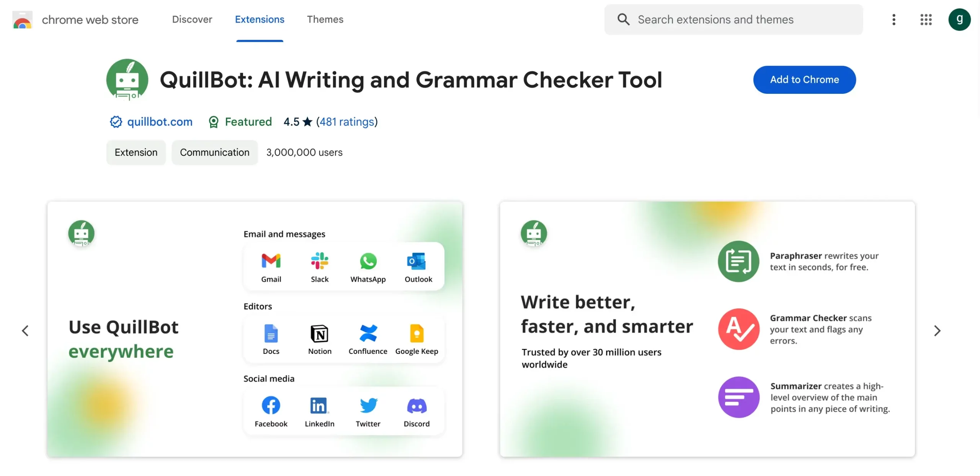This screenshot has width=980, height=476.
Task: Select the Extensions tab
Action: pos(260,20)
